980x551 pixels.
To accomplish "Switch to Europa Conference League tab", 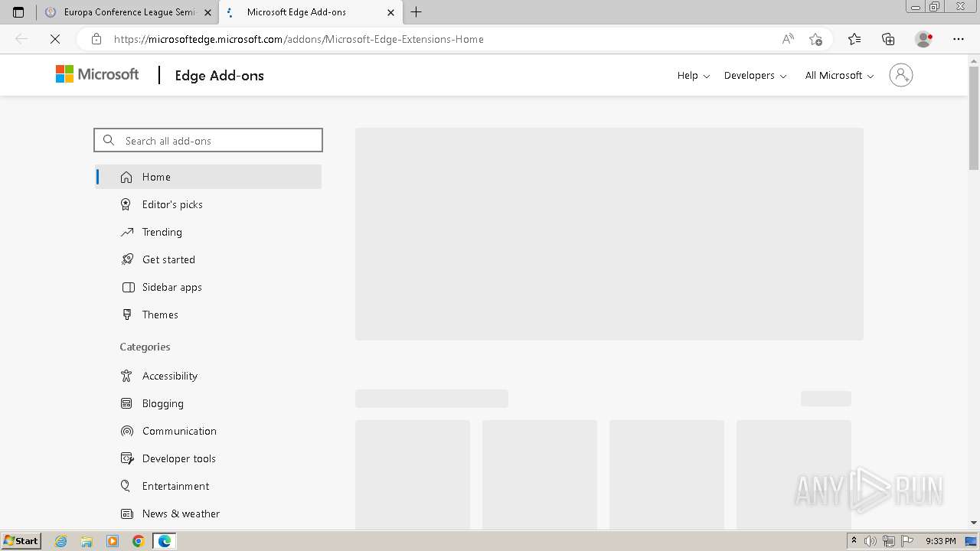I will 127,12.
